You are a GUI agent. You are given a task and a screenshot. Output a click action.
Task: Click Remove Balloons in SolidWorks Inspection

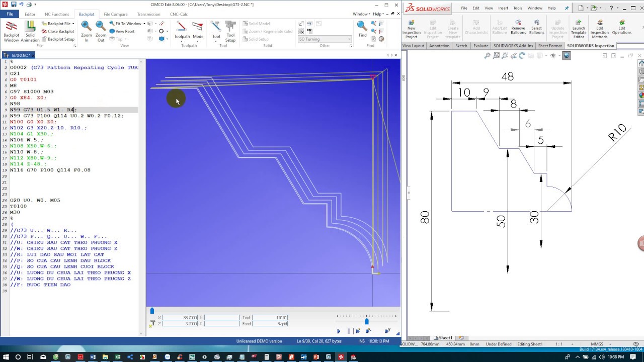pos(518,27)
